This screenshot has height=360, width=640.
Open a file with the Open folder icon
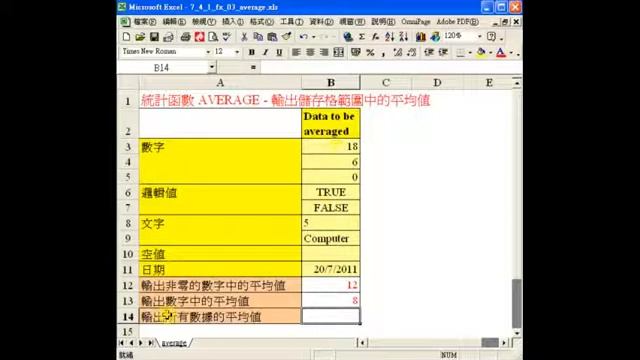(x=140, y=37)
